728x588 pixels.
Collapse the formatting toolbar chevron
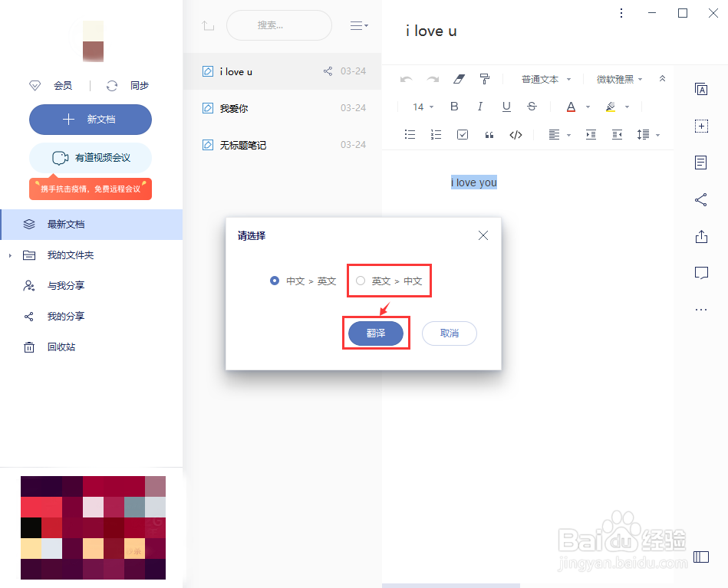point(663,78)
